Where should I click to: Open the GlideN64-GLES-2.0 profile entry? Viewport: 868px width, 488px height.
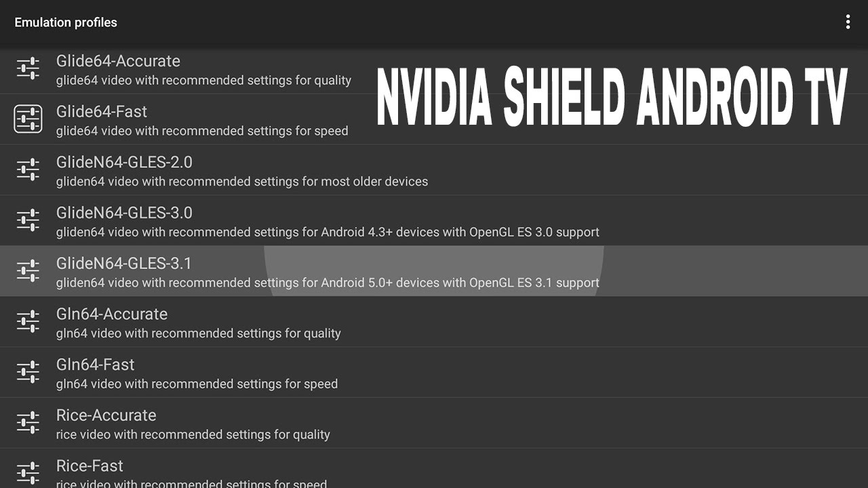coord(434,169)
